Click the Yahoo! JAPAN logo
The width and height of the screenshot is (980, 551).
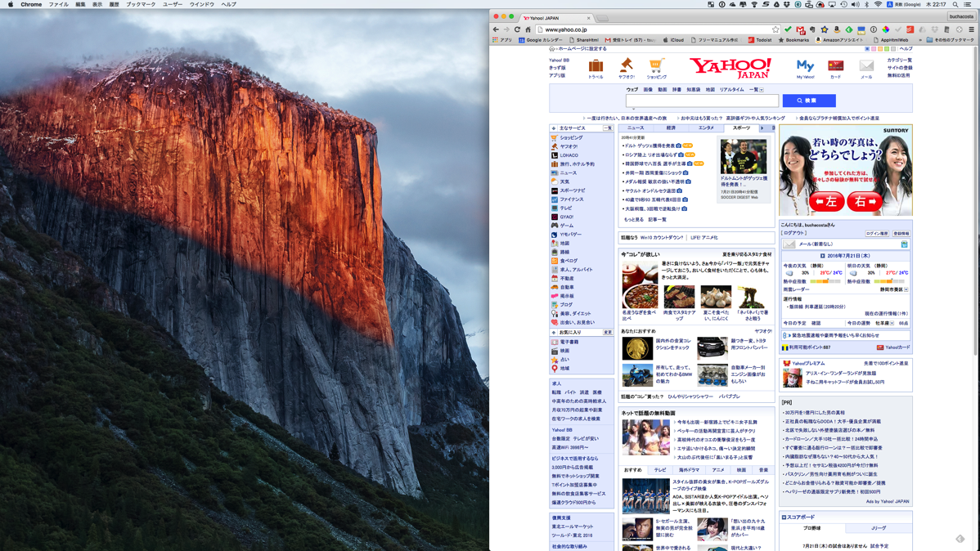730,68
